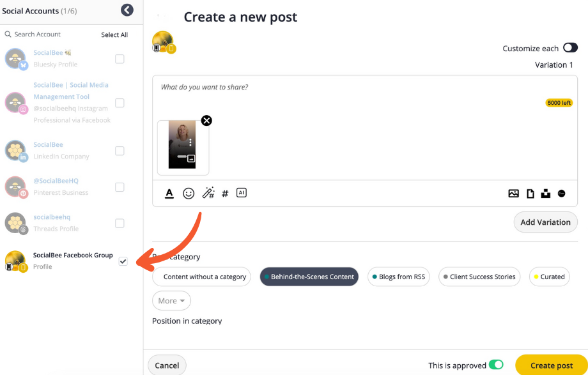Attach a document file icon
Image resolution: width=588 pixels, height=375 pixels.
530,194
